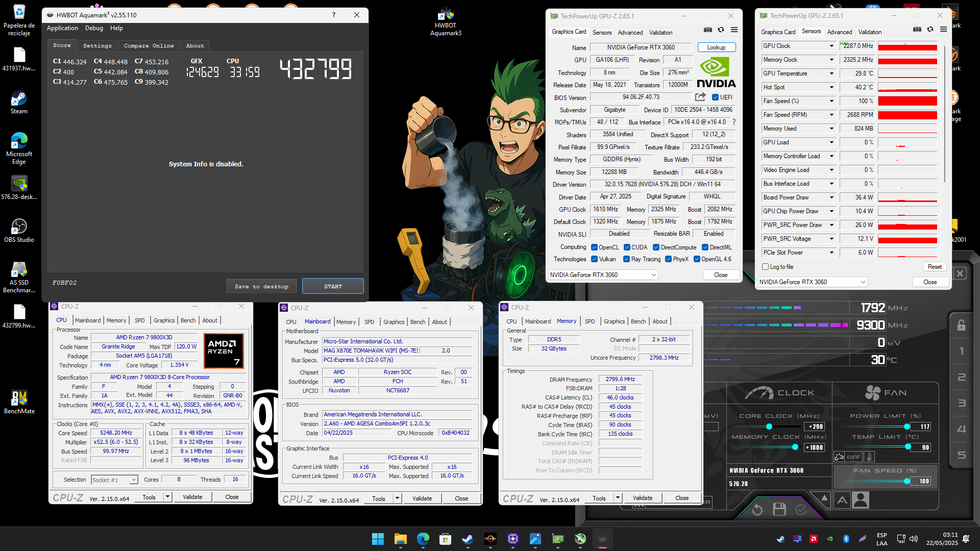Open the SPD tab in the CPU-Z Mainboard window
This screenshot has height=551, width=980.
[369, 322]
